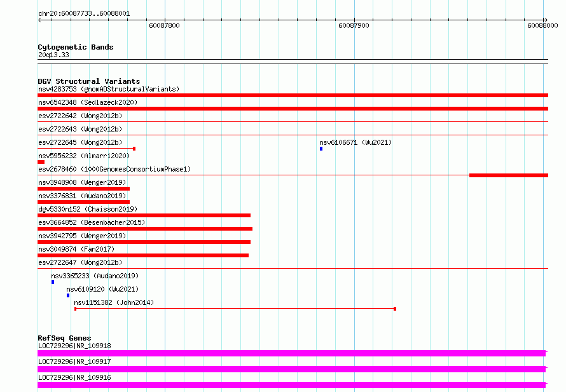Viewport: 566px width, 392px height.
Task: Click the red bar under nsv3948908
Action: pos(83,189)
